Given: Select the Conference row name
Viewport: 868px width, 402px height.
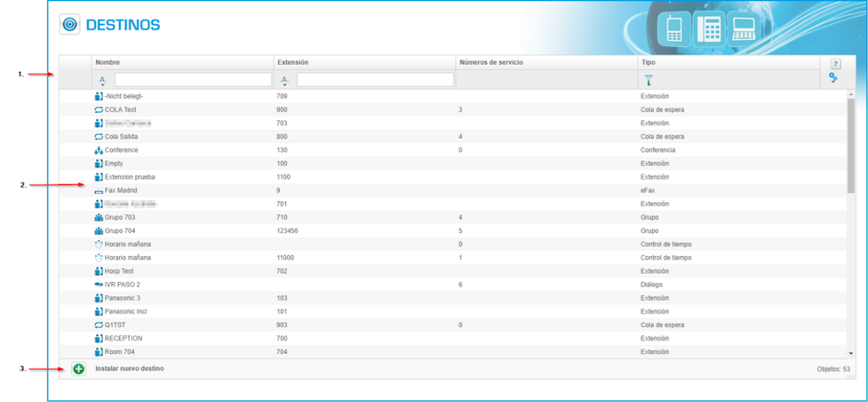Looking at the screenshot, I should pyautogui.click(x=121, y=150).
